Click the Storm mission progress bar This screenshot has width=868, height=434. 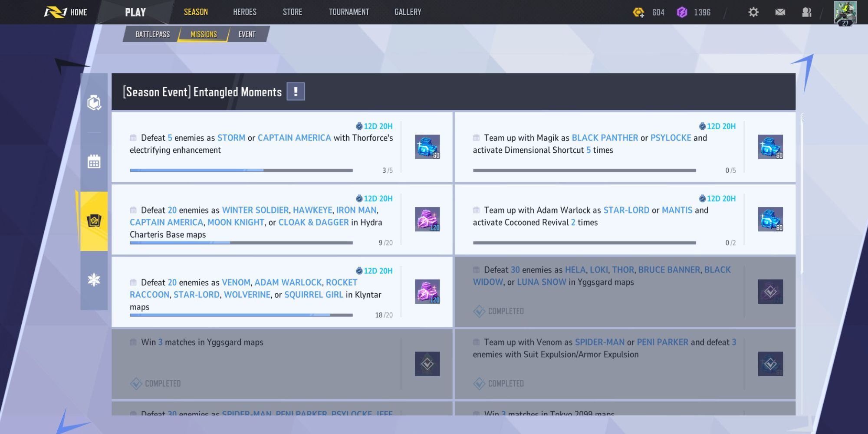coord(241,171)
